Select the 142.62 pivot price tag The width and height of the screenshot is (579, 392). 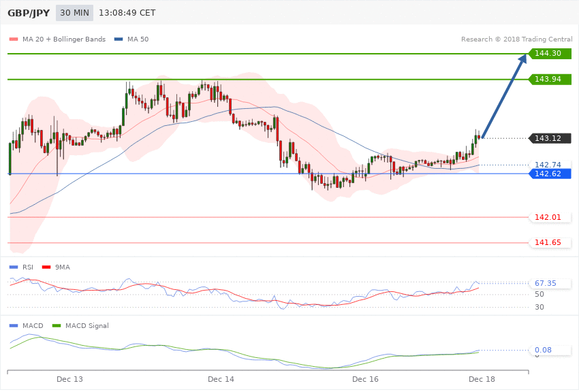(x=550, y=174)
